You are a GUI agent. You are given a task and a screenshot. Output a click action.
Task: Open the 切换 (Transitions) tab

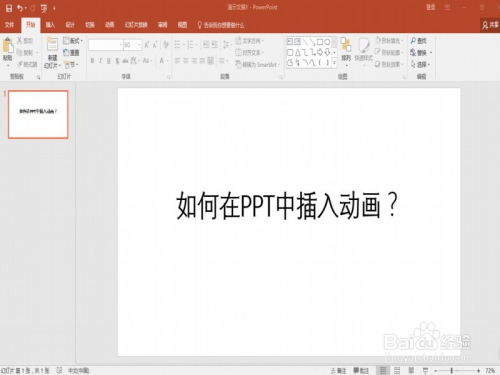90,25
